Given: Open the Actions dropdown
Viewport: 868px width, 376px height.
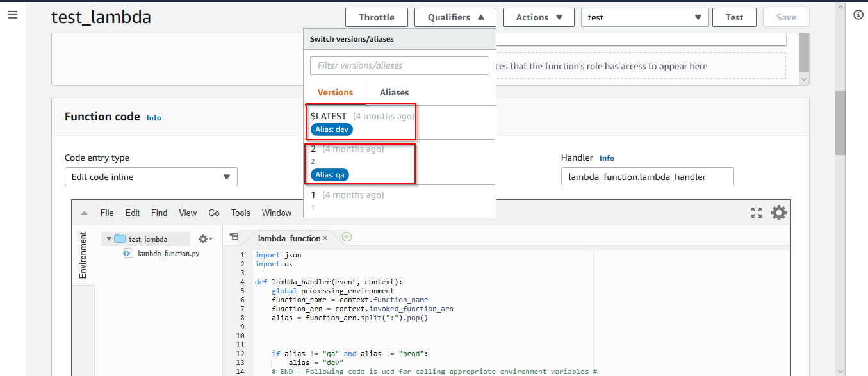Looking at the screenshot, I should click(x=538, y=17).
